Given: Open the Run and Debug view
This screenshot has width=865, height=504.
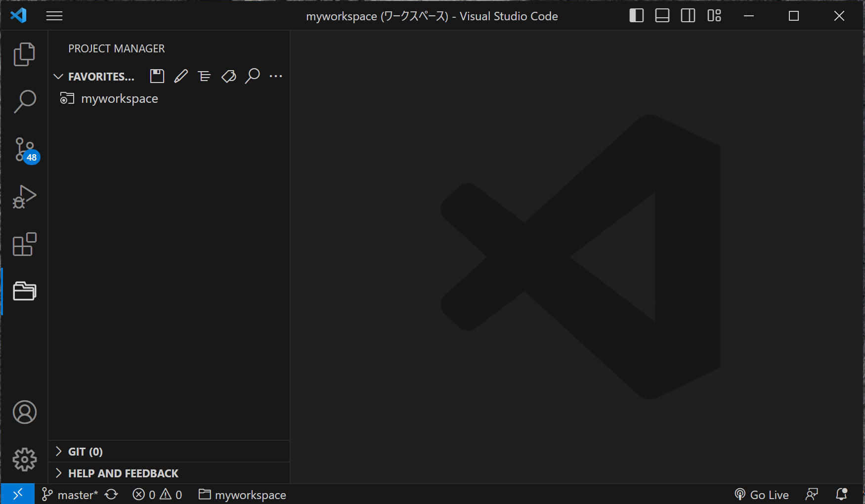Looking at the screenshot, I should tap(24, 197).
